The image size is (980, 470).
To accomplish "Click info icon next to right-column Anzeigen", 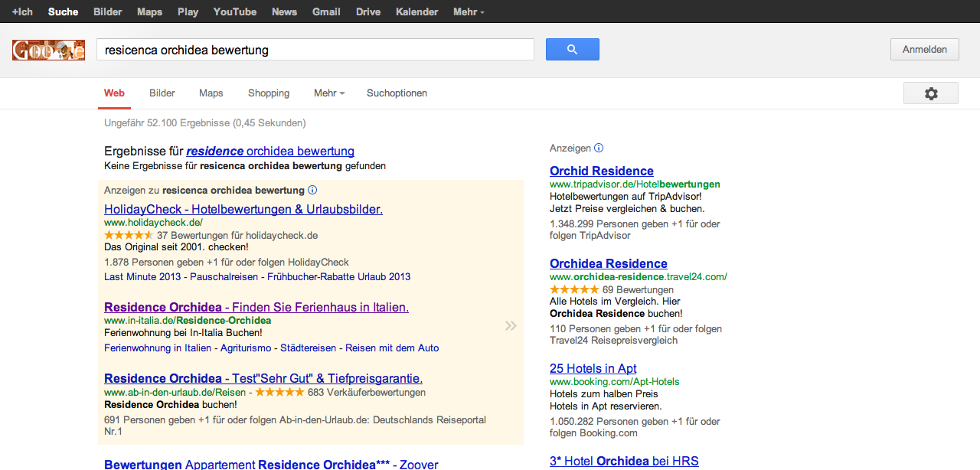I will (x=599, y=148).
